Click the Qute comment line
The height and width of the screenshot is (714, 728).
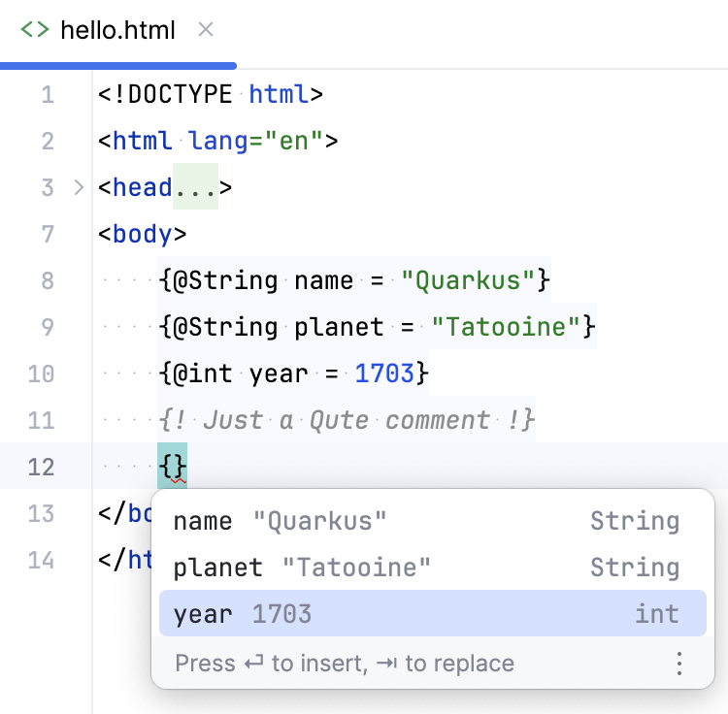point(347,420)
